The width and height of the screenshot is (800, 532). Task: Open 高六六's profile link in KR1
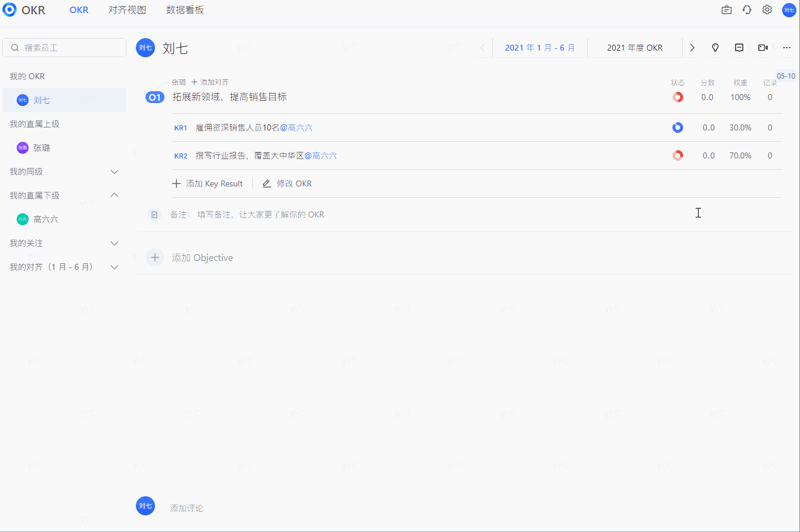coord(297,127)
